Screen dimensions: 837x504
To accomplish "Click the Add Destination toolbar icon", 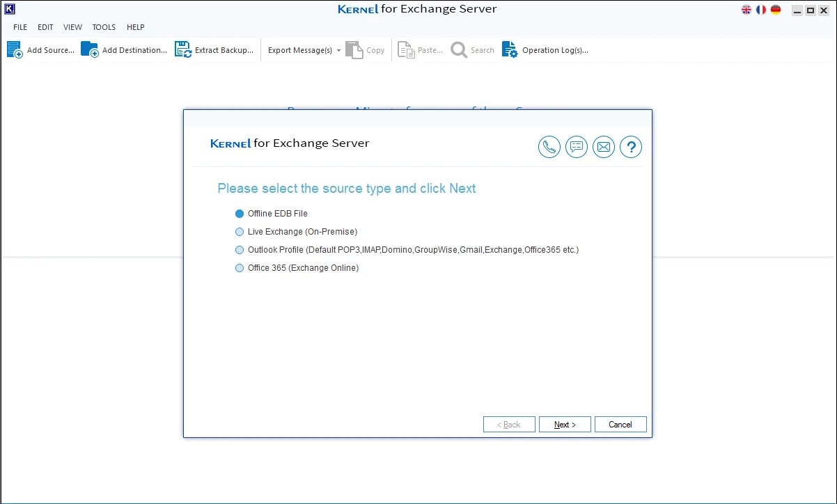I will coord(90,50).
